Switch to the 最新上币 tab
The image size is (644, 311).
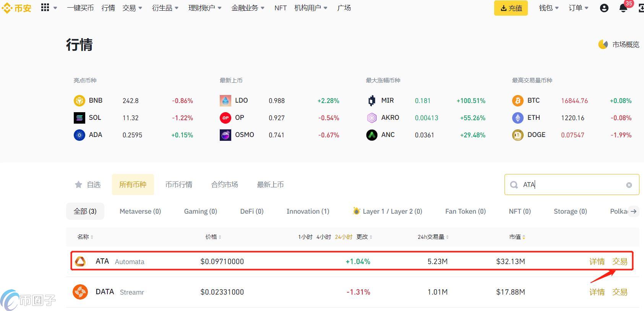(271, 185)
